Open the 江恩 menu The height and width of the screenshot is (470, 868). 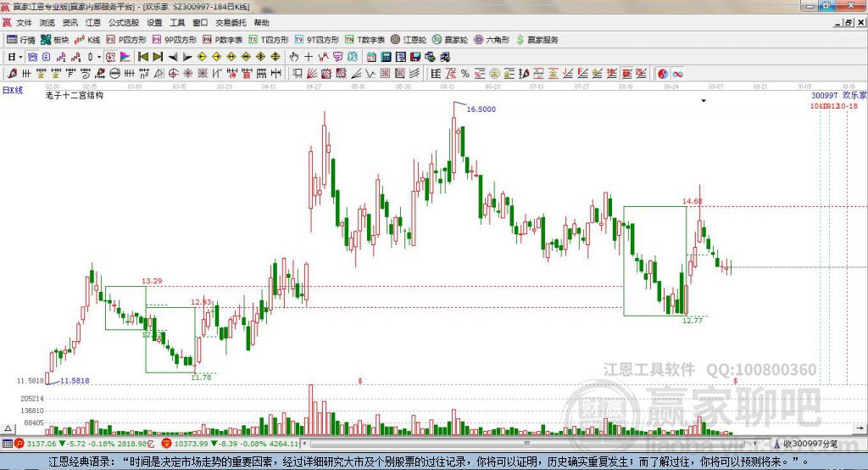93,23
